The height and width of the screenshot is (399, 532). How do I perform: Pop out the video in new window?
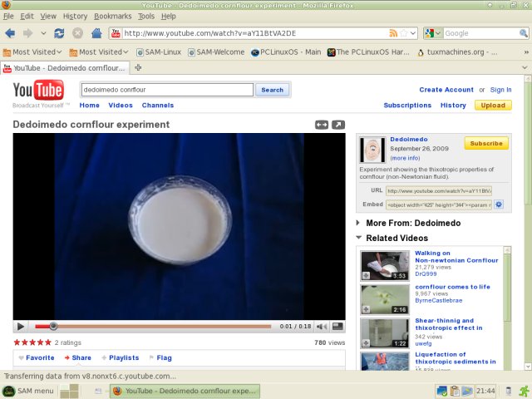337,125
